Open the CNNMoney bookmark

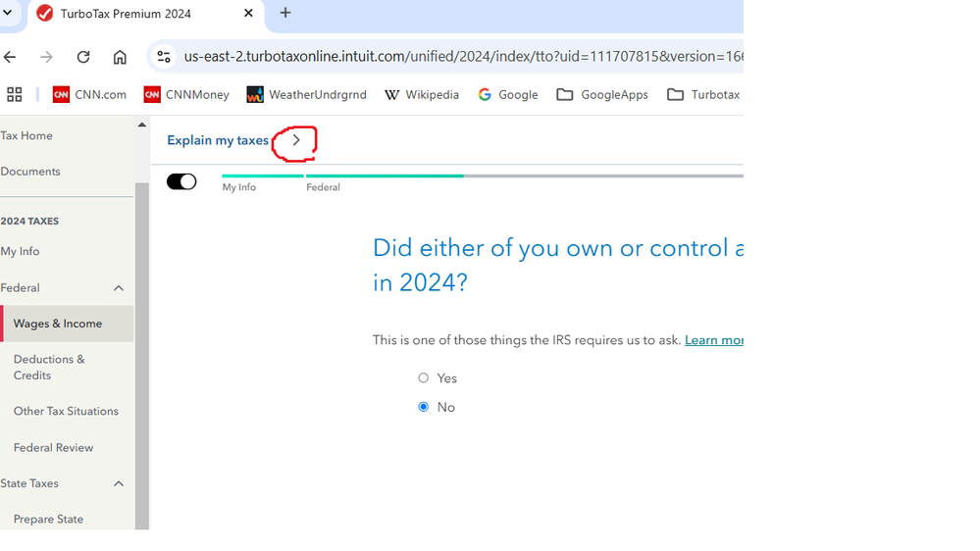tap(186, 94)
